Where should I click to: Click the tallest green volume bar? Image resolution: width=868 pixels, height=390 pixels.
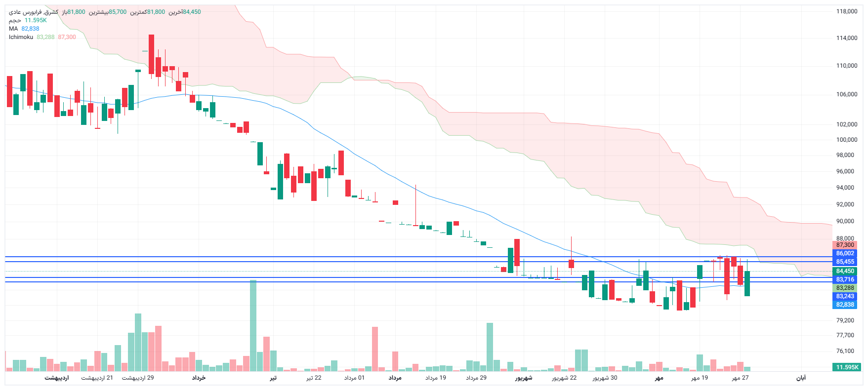tap(253, 326)
